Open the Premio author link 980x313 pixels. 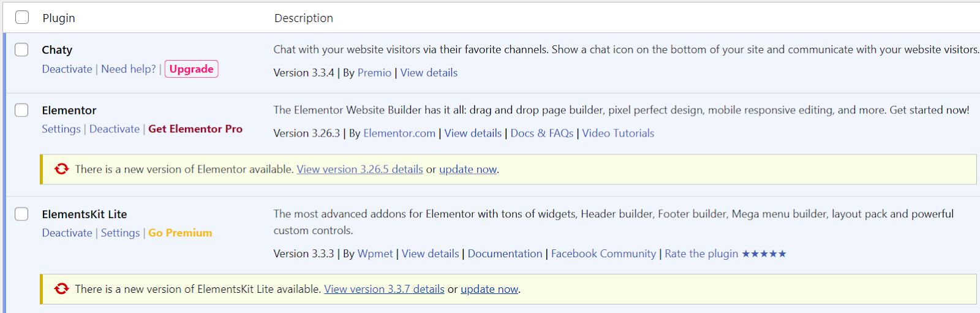click(374, 73)
